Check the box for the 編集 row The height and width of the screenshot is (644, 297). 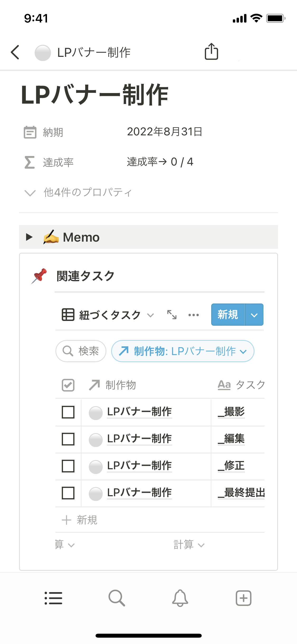68,439
